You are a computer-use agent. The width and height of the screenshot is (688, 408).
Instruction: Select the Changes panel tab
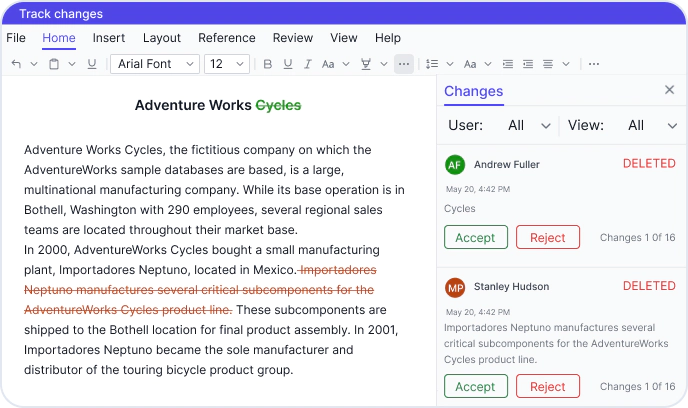[473, 91]
